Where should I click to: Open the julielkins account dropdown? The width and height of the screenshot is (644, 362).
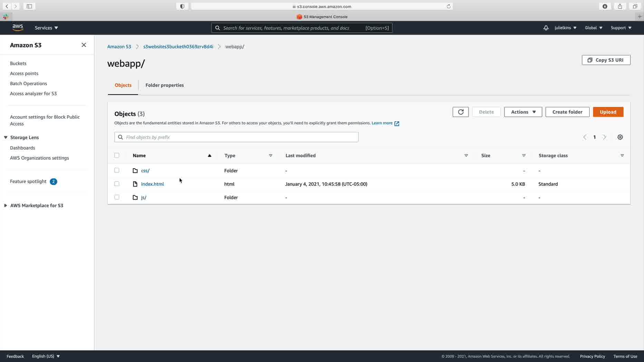click(x=565, y=28)
